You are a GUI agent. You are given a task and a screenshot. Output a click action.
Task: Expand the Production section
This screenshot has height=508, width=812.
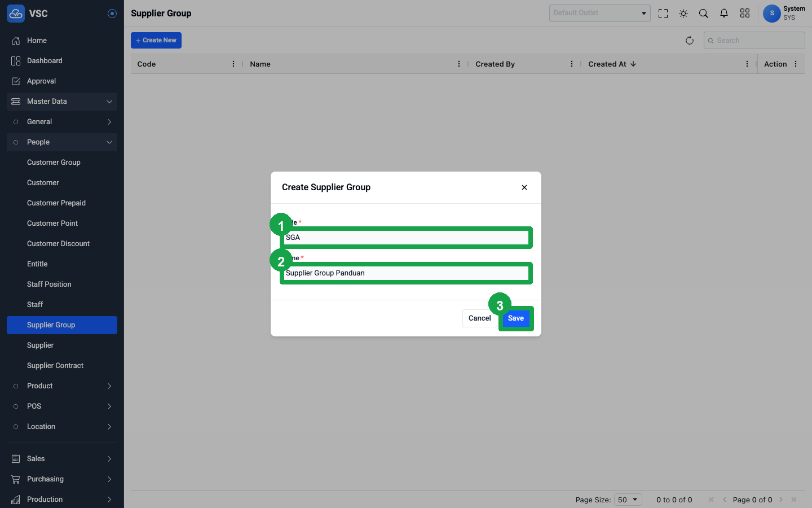pos(62,500)
